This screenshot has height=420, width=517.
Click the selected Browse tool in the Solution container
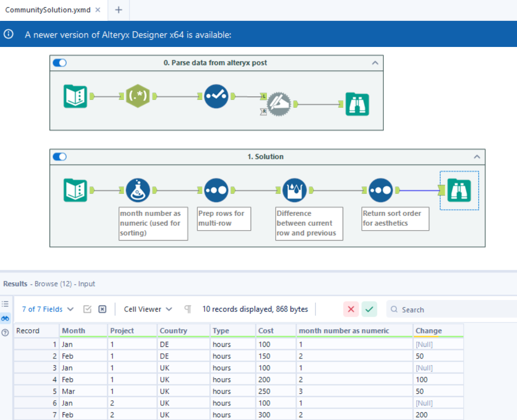pos(459,189)
